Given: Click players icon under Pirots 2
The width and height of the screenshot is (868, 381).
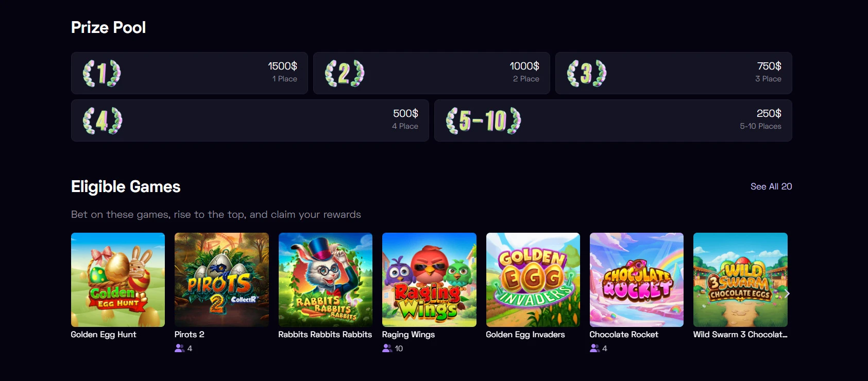Looking at the screenshot, I should click(x=179, y=349).
